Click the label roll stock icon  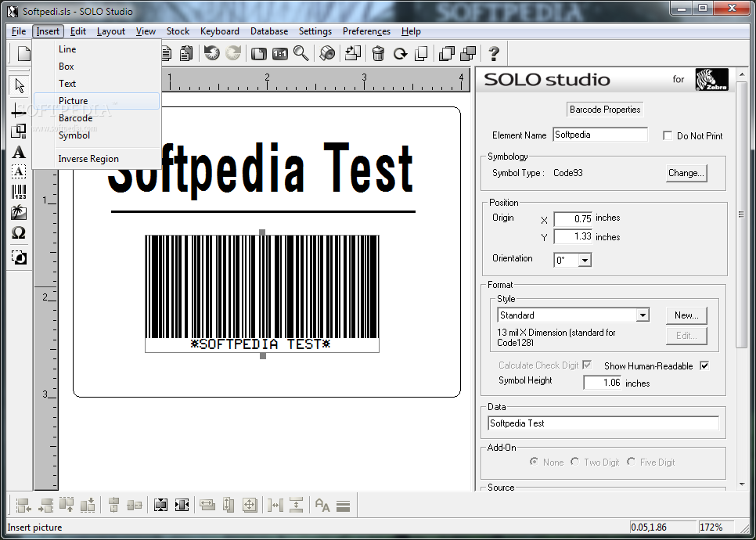327,53
